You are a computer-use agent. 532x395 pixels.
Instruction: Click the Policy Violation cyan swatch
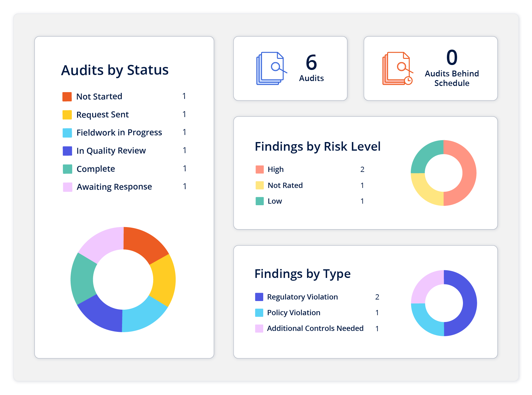[x=259, y=313]
